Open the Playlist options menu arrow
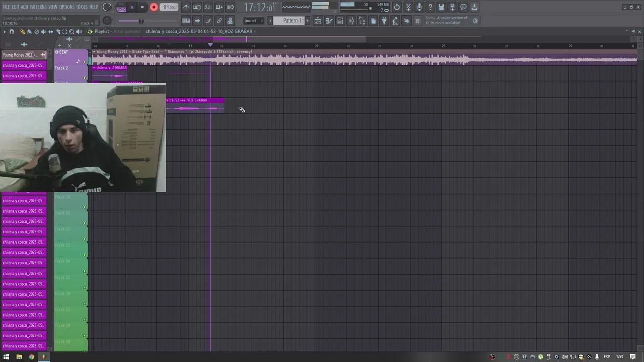The width and height of the screenshot is (644, 362). (x=5, y=32)
